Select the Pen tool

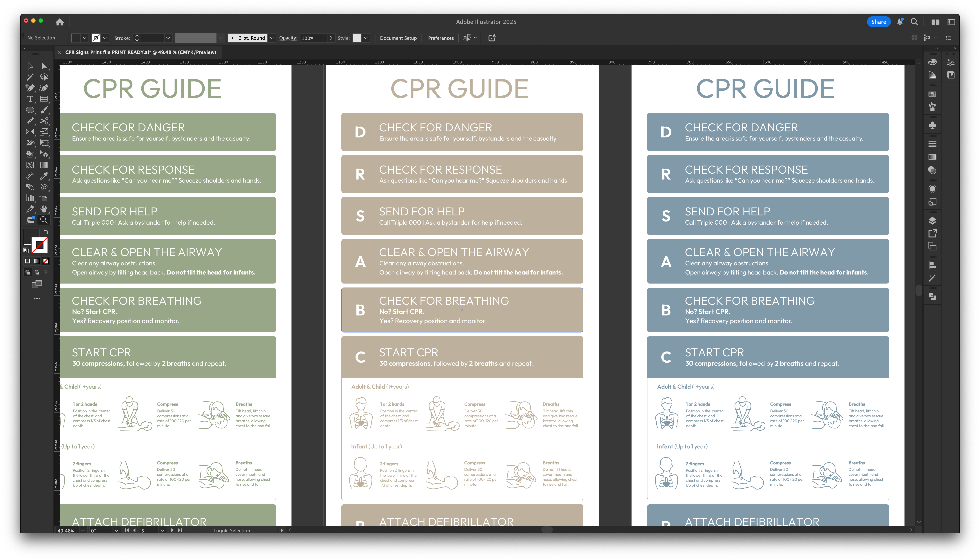[30, 88]
